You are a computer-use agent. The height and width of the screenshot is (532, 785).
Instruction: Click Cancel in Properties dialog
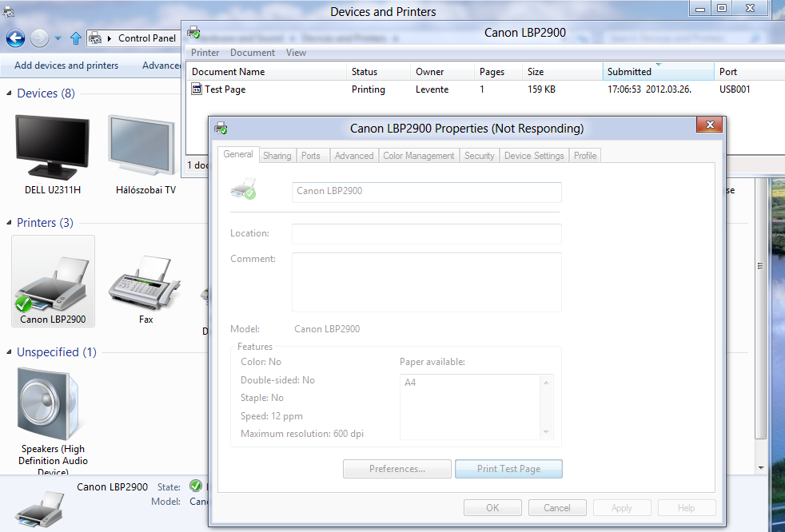click(x=557, y=508)
